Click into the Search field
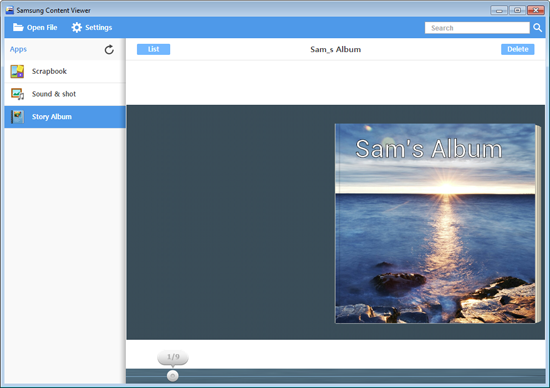 477,28
